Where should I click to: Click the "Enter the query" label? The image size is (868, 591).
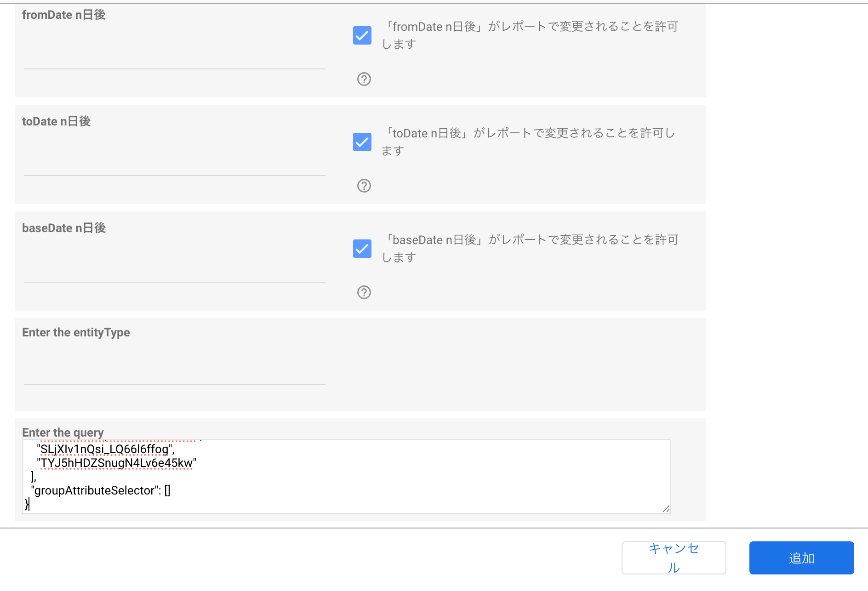(63, 432)
